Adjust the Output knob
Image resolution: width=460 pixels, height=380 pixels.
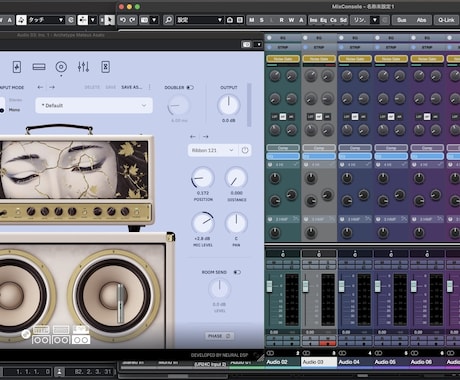229,105
